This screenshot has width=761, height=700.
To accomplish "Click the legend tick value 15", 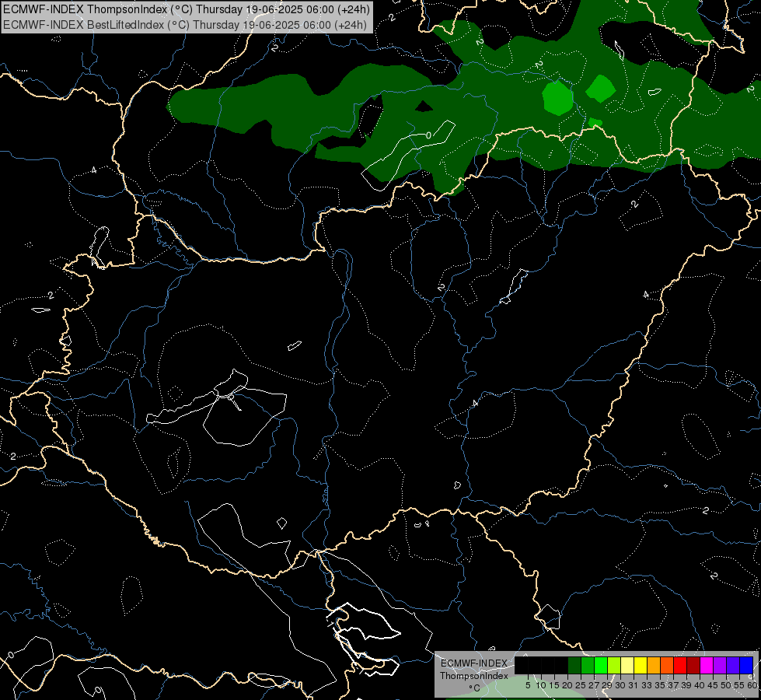I will pyautogui.click(x=554, y=685).
